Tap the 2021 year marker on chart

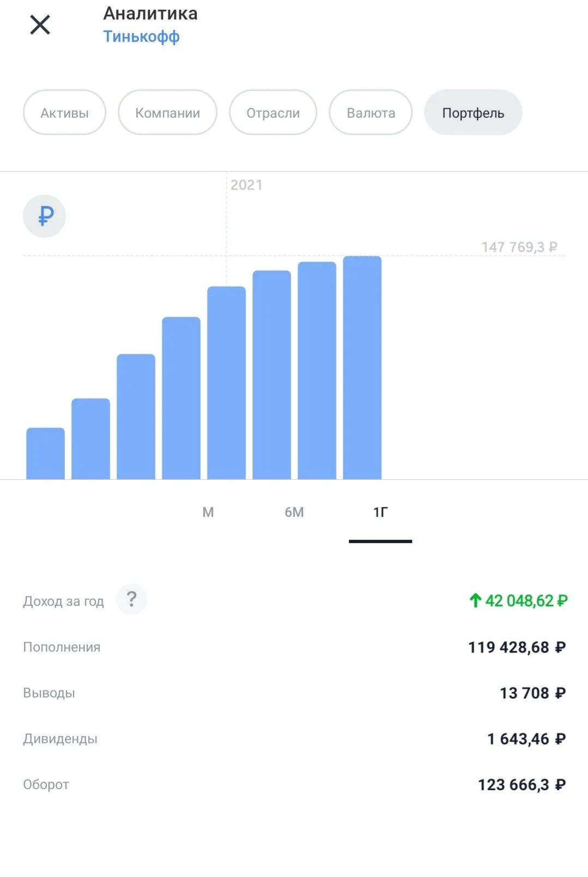click(246, 185)
